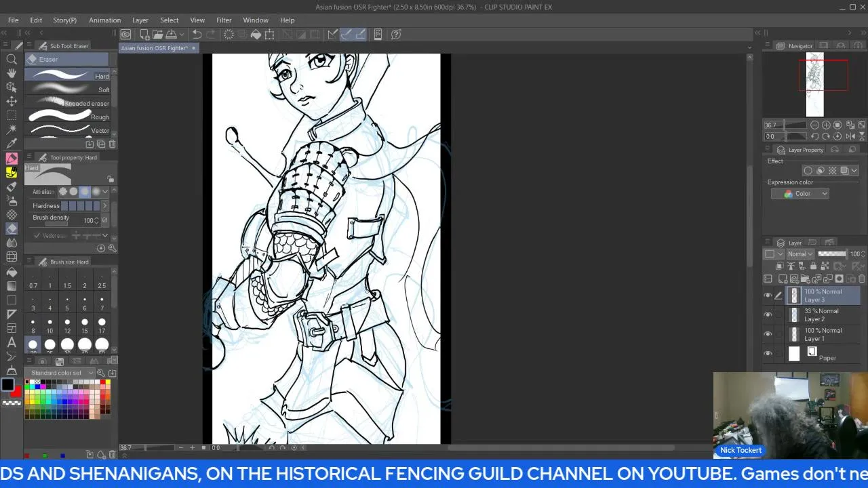The height and width of the screenshot is (488, 868).
Task: Click zoom in in the Navigator
Action: click(826, 125)
